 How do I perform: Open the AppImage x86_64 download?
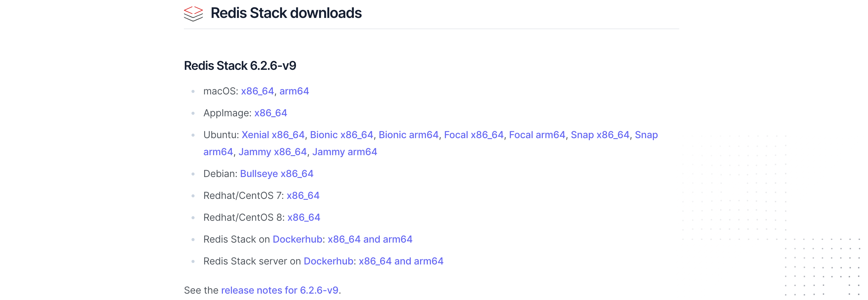tap(271, 113)
